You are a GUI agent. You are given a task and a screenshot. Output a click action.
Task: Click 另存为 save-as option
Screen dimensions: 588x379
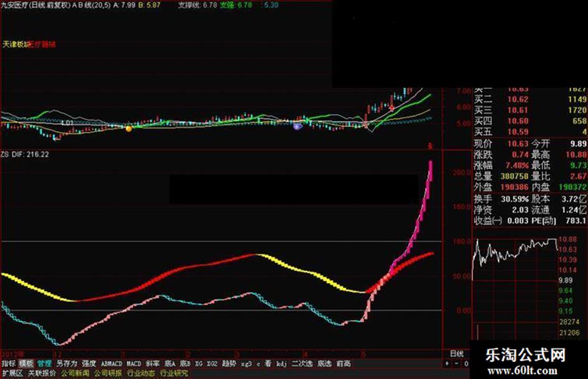(67, 363)
